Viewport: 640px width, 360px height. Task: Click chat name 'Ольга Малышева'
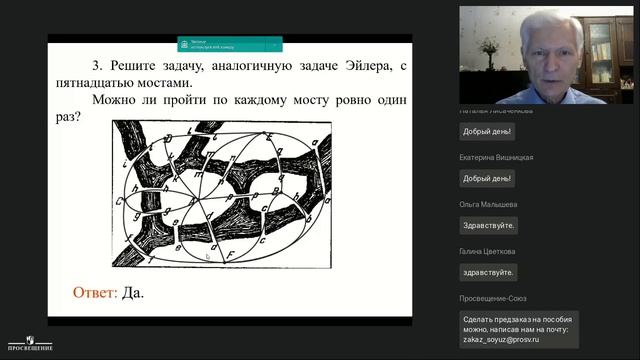point(488,204)
